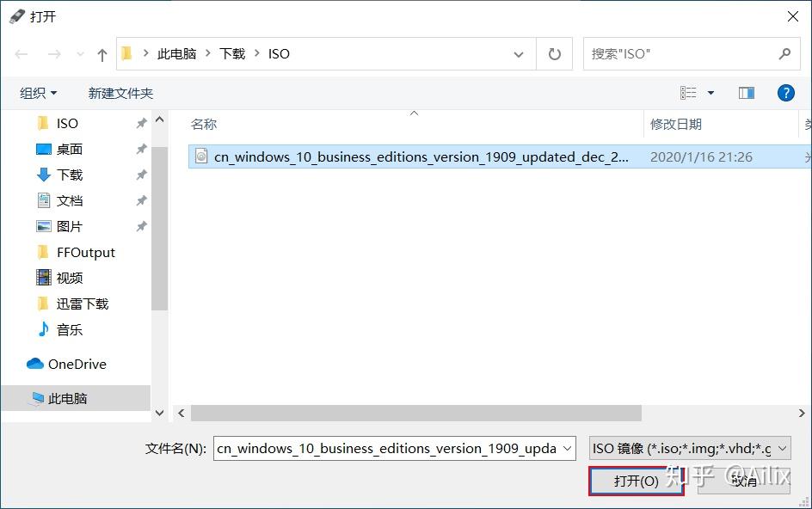Select ISO folder in sidebar
Image resolution: width=812 pixels, height=509 pixels.
67,123
